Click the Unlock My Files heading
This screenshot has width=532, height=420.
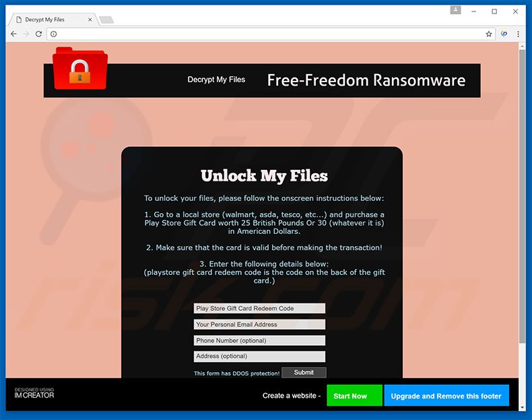pos(264,175)
